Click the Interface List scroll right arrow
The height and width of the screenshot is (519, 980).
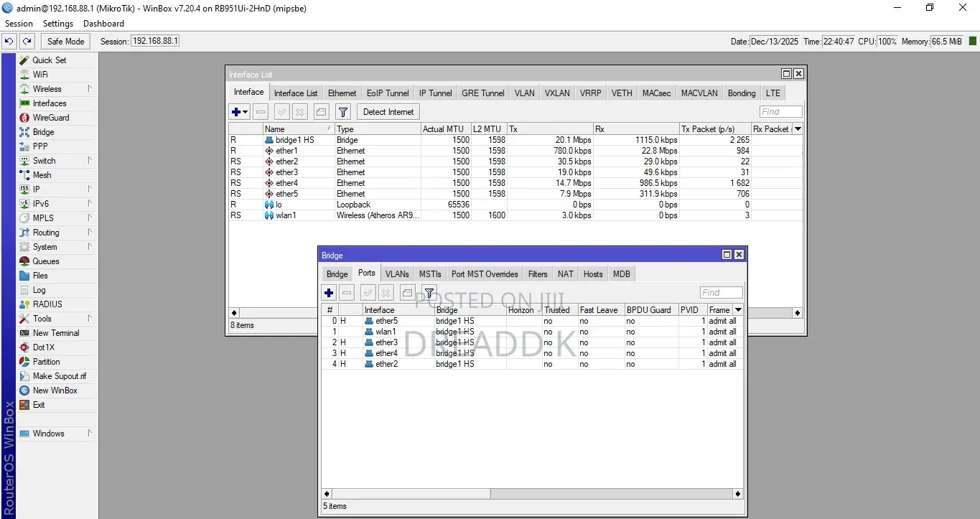pyautogui.click(x=797, y=313)
